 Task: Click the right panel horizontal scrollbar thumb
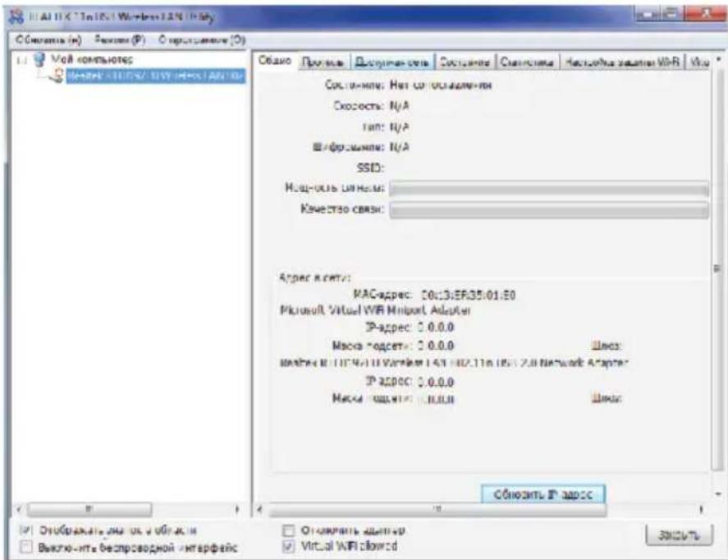437,509
